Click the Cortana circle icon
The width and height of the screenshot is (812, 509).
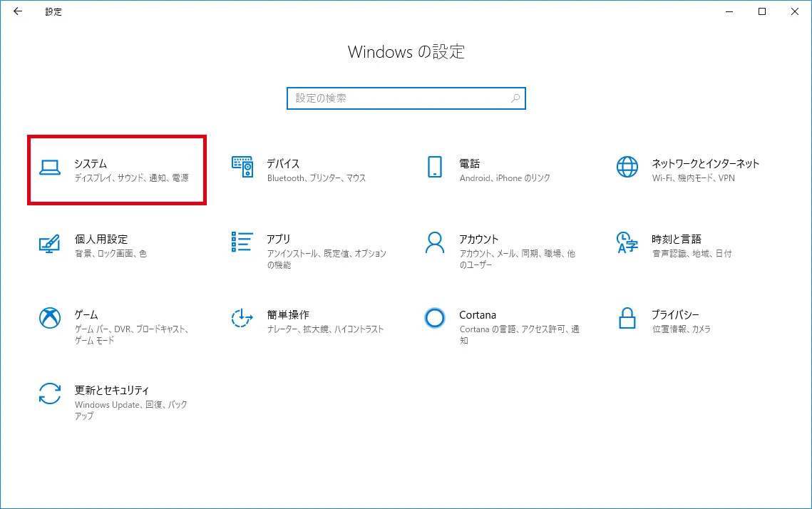click(434, 318)
